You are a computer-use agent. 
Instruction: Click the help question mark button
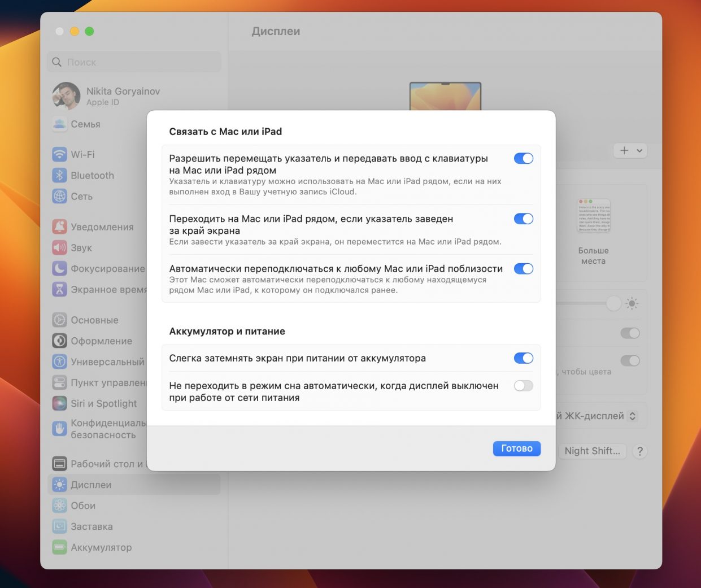pos(639,451)
